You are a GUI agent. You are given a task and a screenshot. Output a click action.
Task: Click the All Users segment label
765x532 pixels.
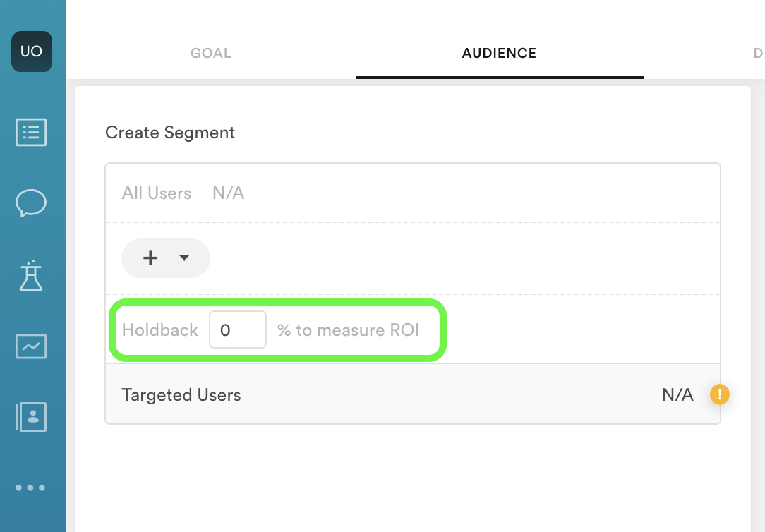tap(157, 193)
